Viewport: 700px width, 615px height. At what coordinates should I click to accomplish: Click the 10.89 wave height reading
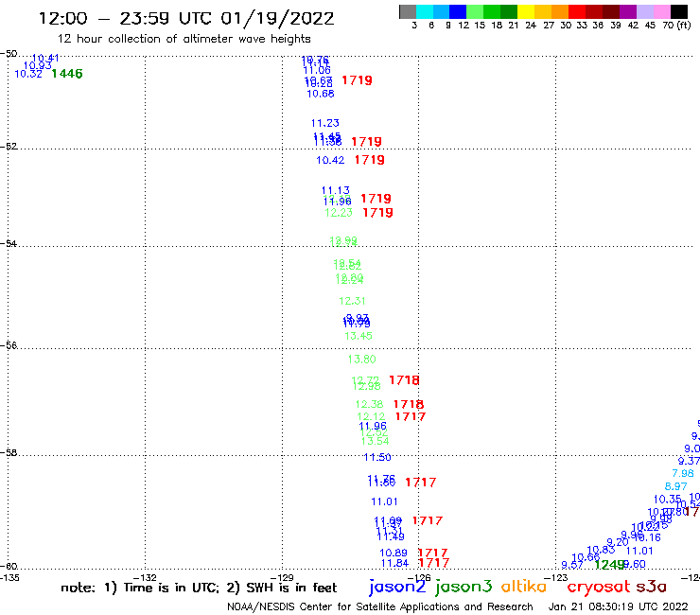(x=394, y=553)
